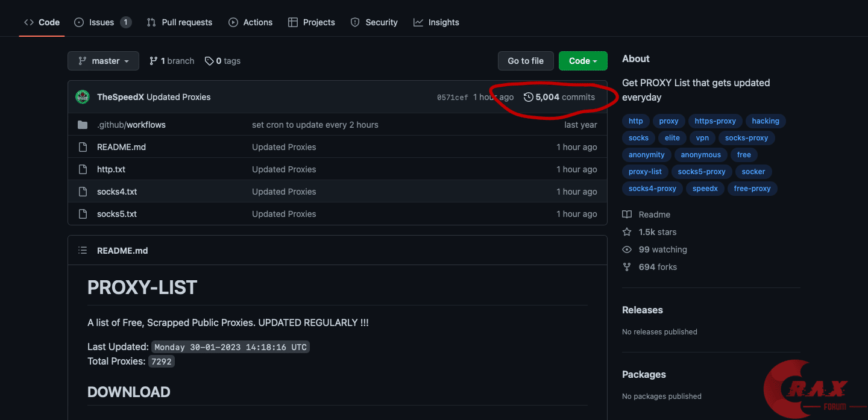Click the 0571cef commit hash
The width and height of the screenshot is (868, 420).
[452, 98]
